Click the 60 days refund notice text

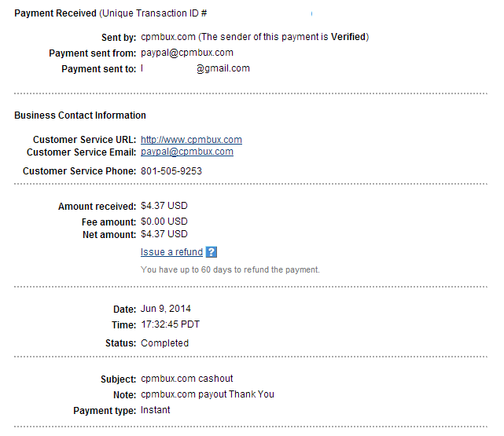pyautogui.click(x=230, y=269)
